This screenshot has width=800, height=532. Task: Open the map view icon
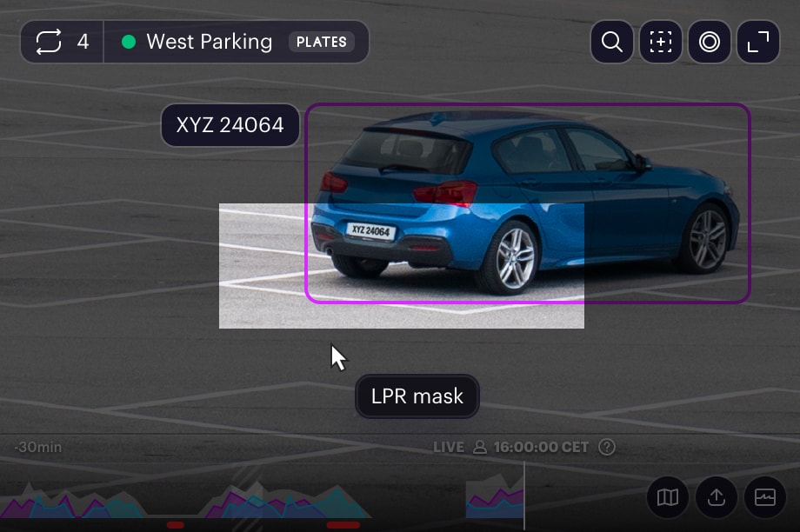[667, 497]
